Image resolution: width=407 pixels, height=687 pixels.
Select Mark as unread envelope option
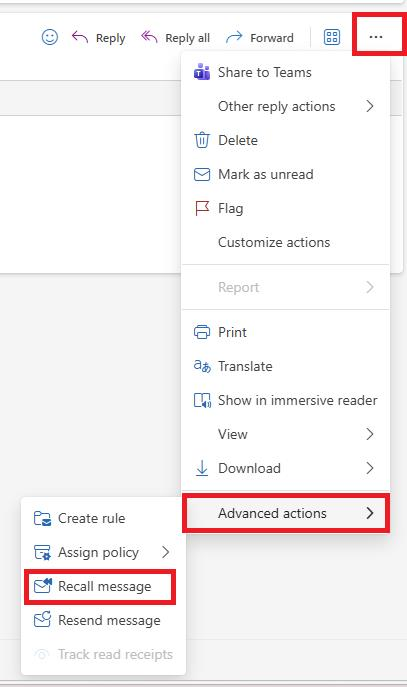tap(285, 174)
